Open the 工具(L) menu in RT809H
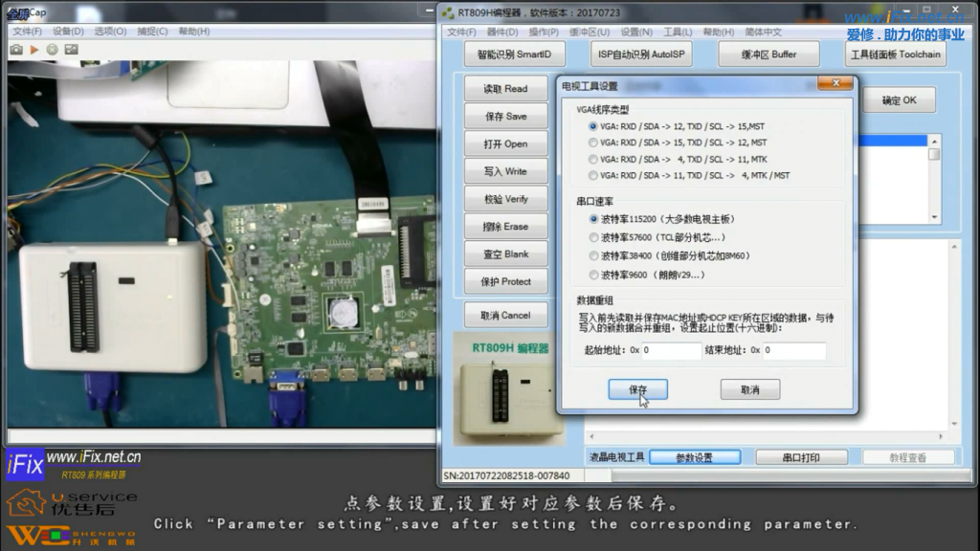This screenshot has height=551, width=980. (x=678, y=32)
